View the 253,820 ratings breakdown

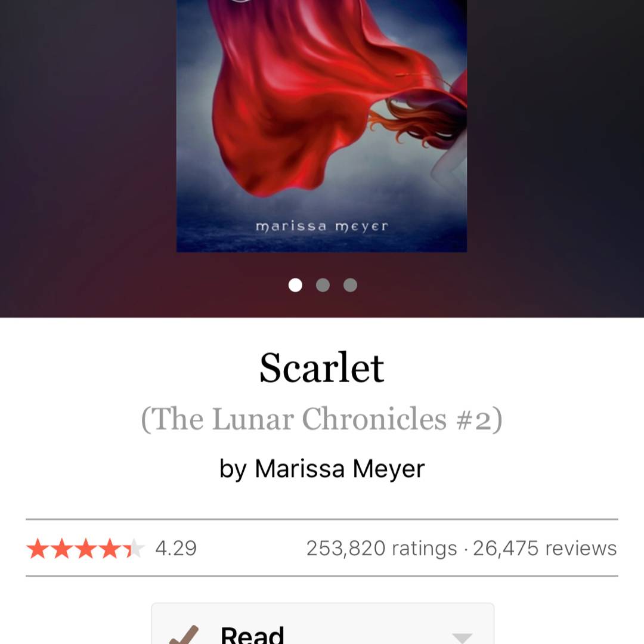(x=382, y=549)
